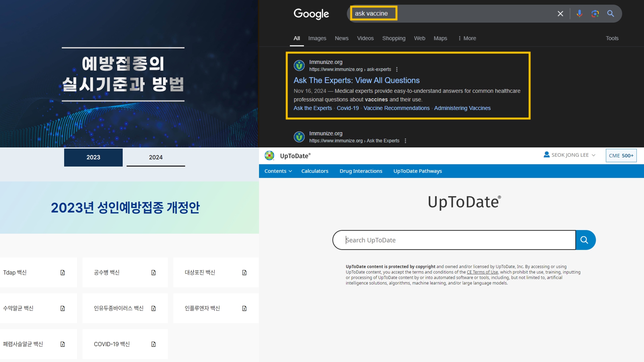Clear the Google search box with X

pos(560,13)
